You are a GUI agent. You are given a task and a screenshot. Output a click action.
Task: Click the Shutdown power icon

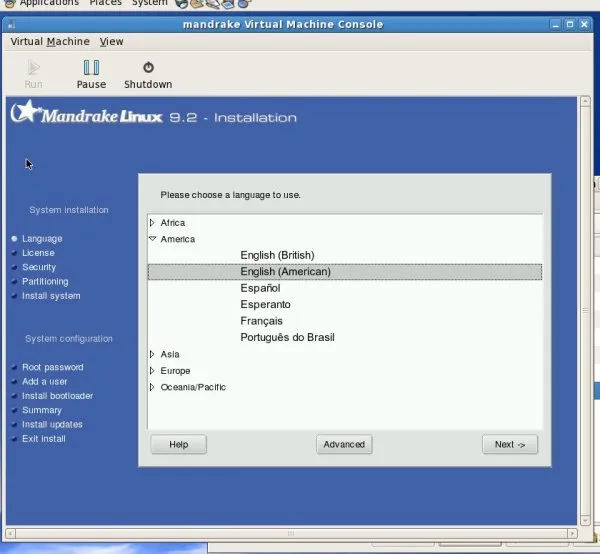point(148,67)
